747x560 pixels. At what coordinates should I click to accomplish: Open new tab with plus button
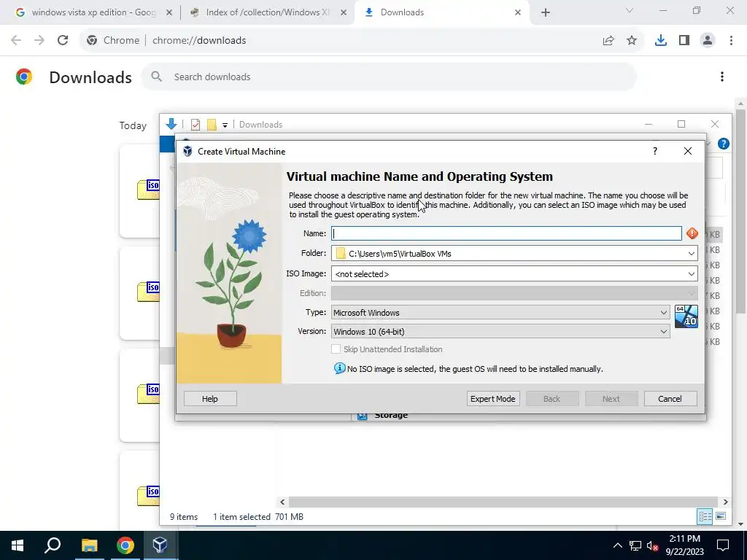click(x=546, y=12)
